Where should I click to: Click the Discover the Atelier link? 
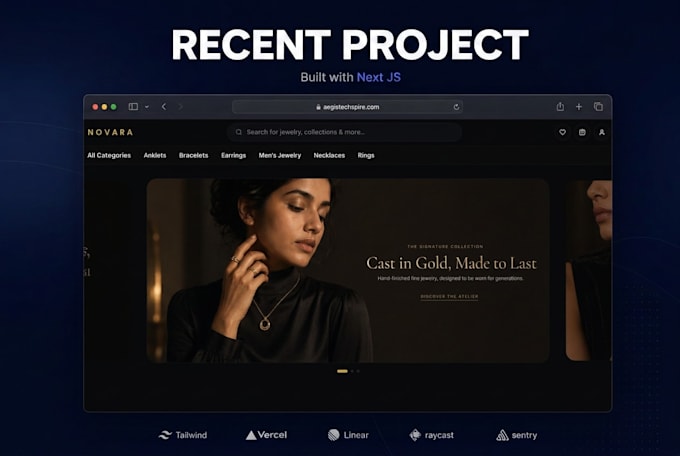point(449,296)
